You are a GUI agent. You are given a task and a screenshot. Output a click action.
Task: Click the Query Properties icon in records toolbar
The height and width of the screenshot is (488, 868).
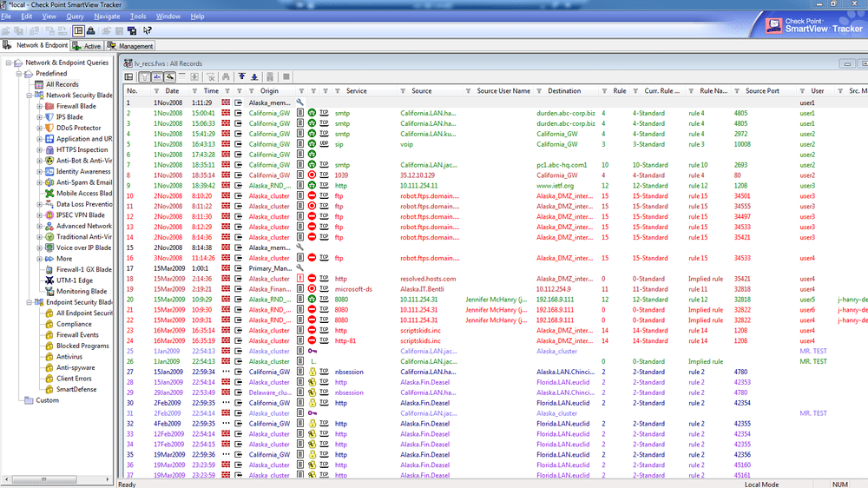129,77
